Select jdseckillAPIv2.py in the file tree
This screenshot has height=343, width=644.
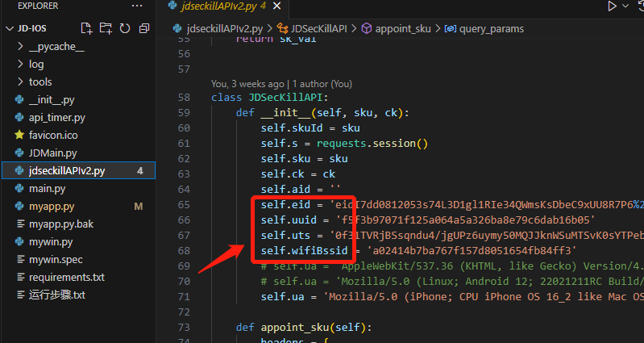(x=78, y=170)
